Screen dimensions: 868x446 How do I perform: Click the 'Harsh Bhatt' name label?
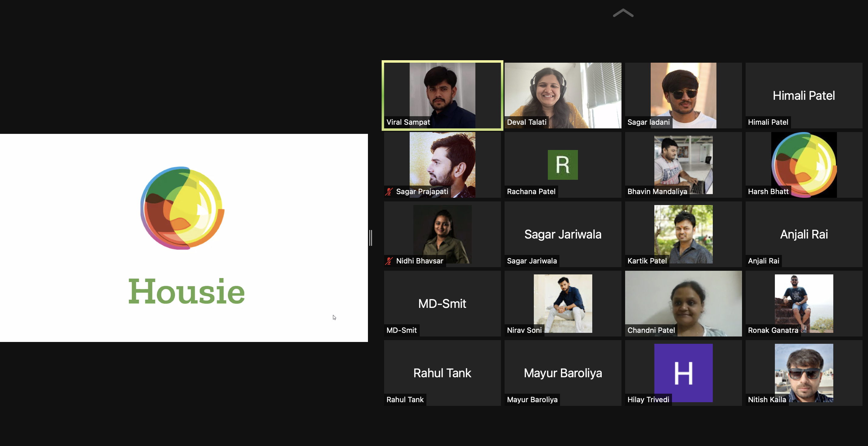click(768, 192)
